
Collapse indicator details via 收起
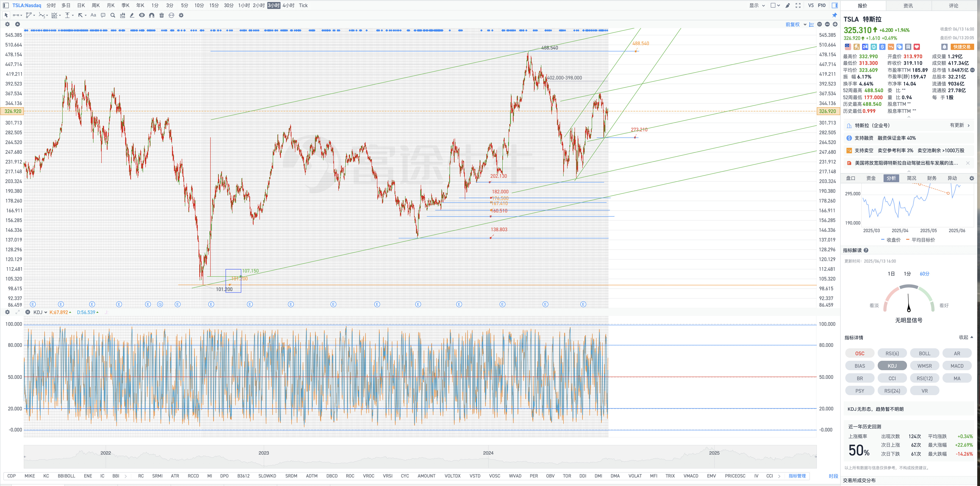966,337
